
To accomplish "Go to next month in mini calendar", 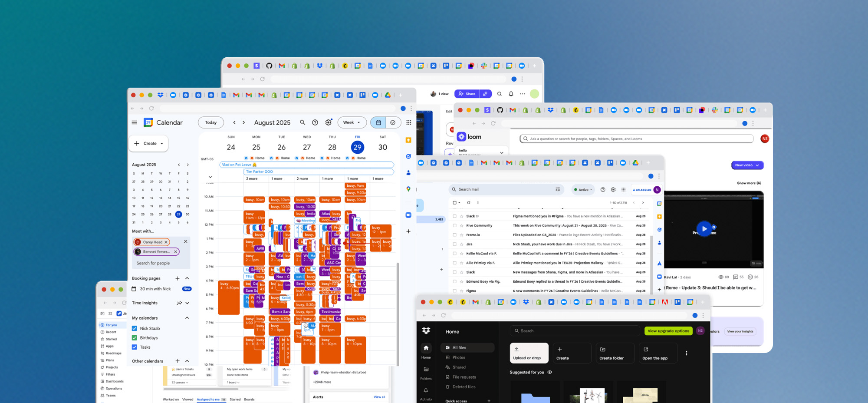I will 187,165.
